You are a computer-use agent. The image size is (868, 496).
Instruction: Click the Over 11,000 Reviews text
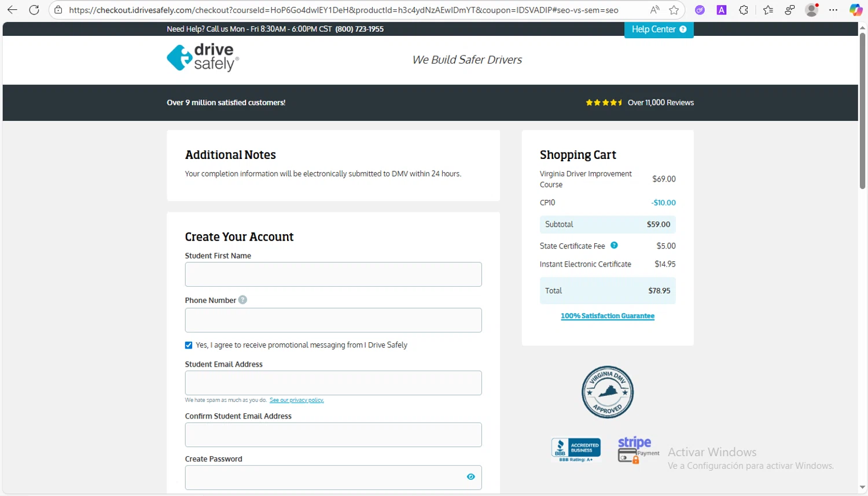pyautogui.click(x=661, y=102)
